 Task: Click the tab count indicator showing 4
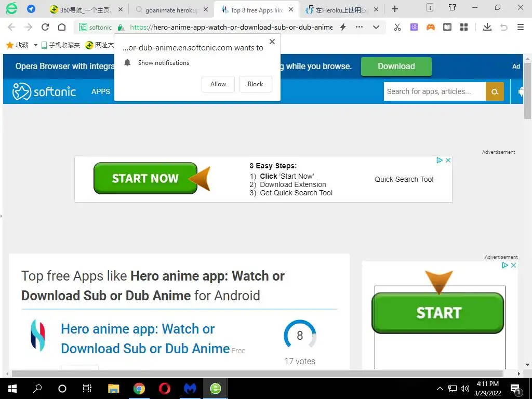[430, 7]
